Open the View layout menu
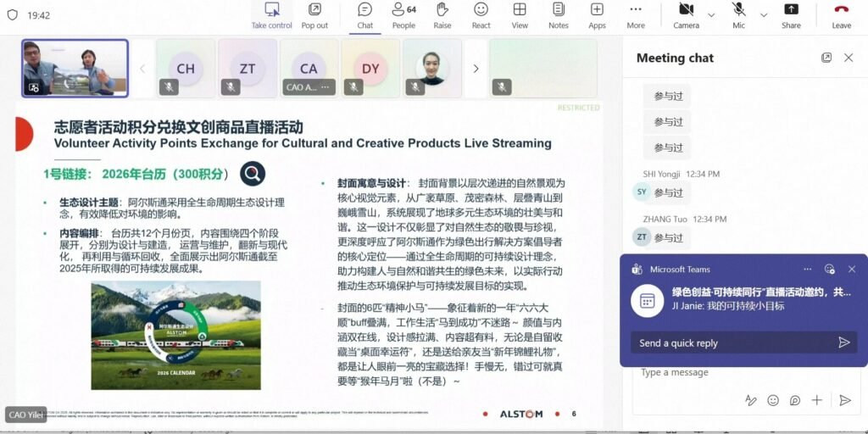The height and width of the screenshot is (434, 868). tap(520, 14)
